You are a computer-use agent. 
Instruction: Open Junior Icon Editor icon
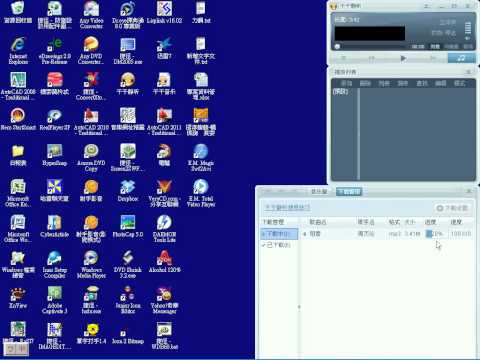[x=128, y=301]
